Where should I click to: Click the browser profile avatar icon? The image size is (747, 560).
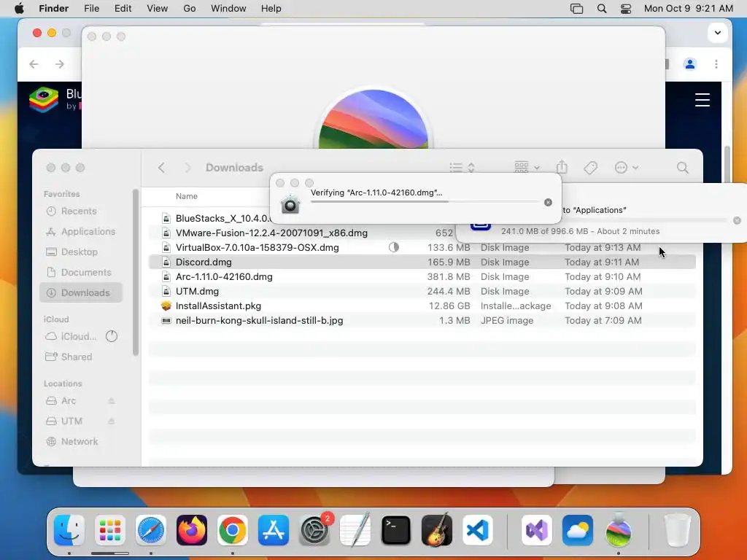pos(690,64)
